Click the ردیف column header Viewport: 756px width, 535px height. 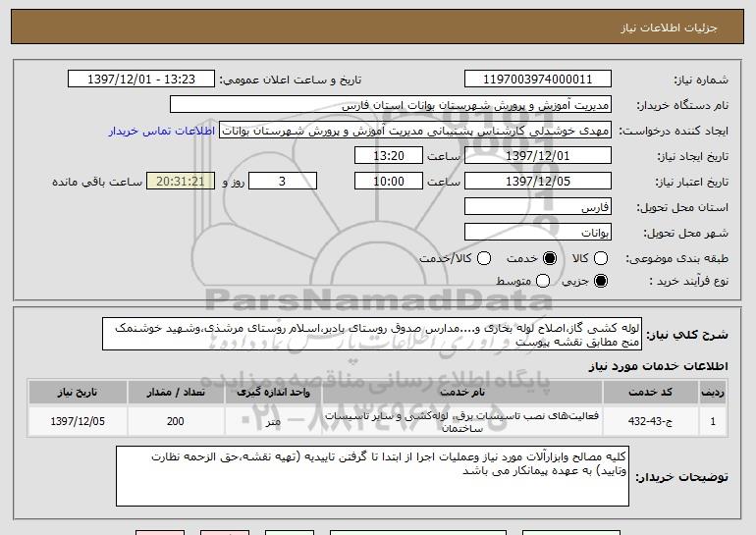(x=713, y=393)
